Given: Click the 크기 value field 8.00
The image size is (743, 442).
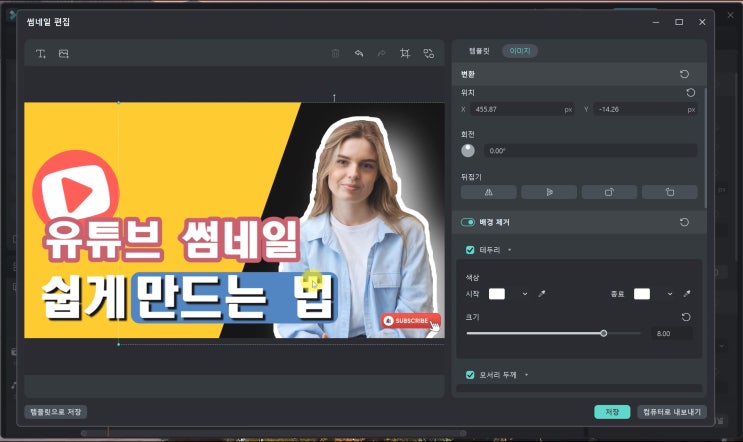Looking at the screenshot, I should coord(672,334).
